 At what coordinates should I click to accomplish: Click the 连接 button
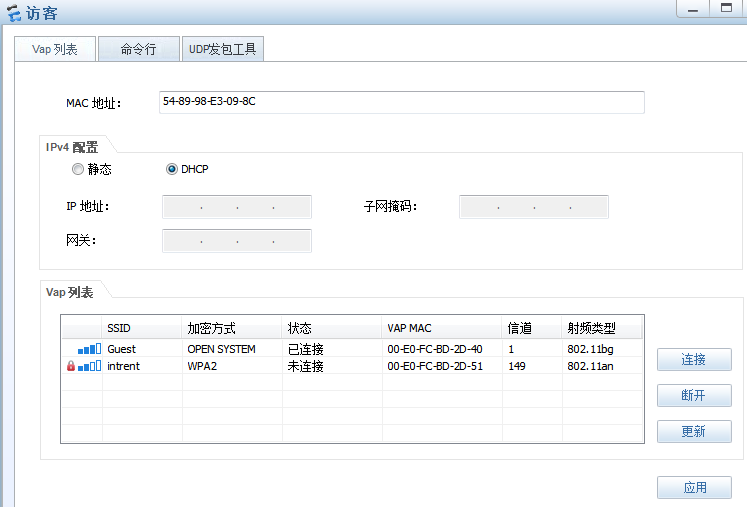tap(694, 359)
